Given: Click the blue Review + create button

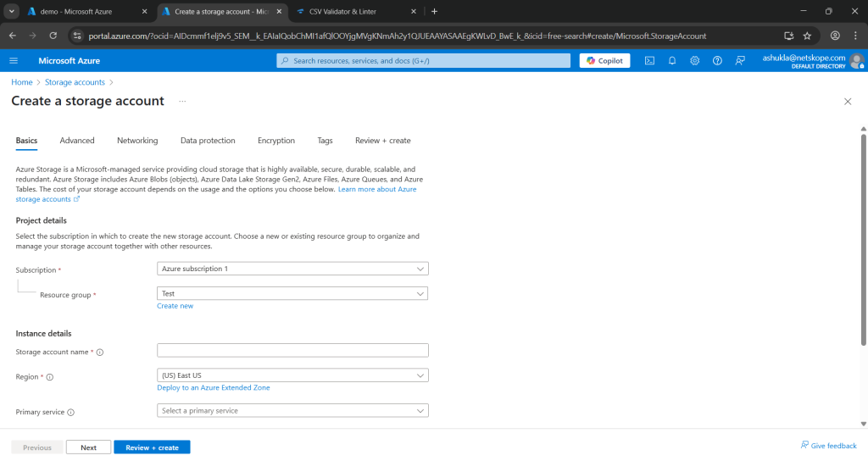Looking at the screenshot, I should tap(153, 447).
